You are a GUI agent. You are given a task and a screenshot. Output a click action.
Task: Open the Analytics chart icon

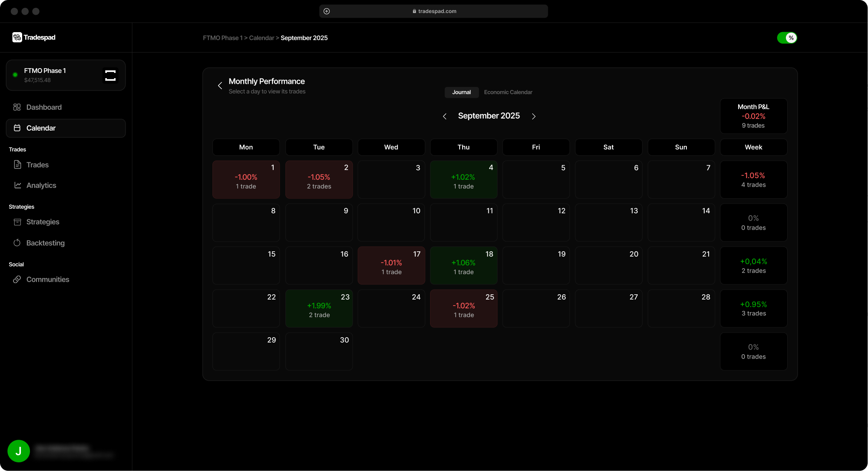tap(17, 185)
